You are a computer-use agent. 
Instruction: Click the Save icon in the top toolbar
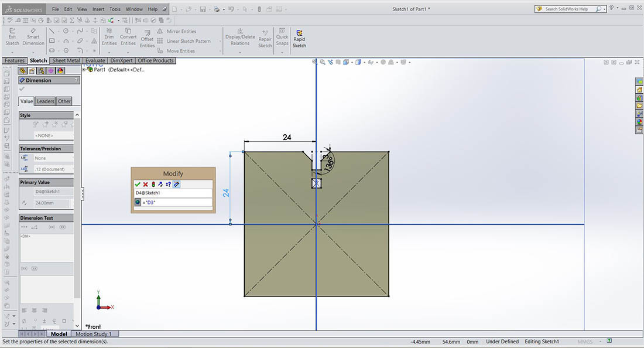coord(203,9)
